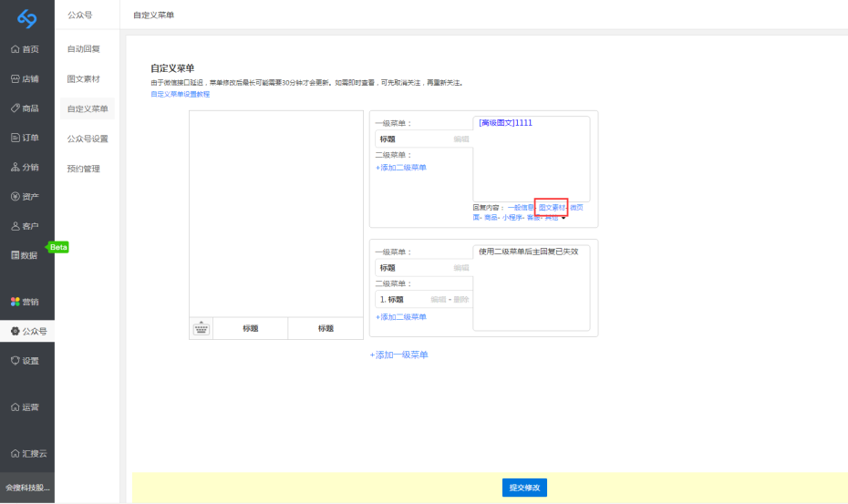Click the 提交修改 submit button
Viewport: 848px width, 504px height.
[524, 488]
